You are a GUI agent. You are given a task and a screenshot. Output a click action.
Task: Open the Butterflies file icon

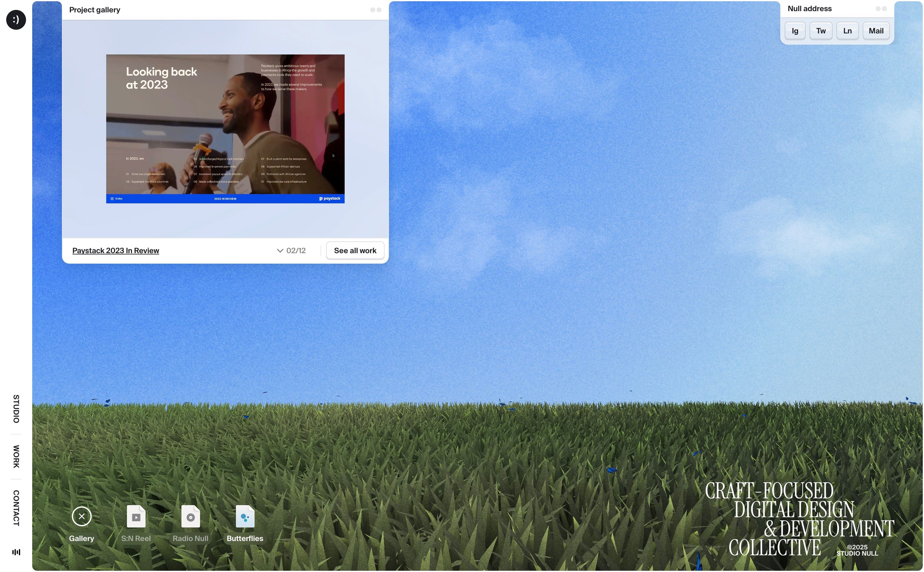coord(245,516)
